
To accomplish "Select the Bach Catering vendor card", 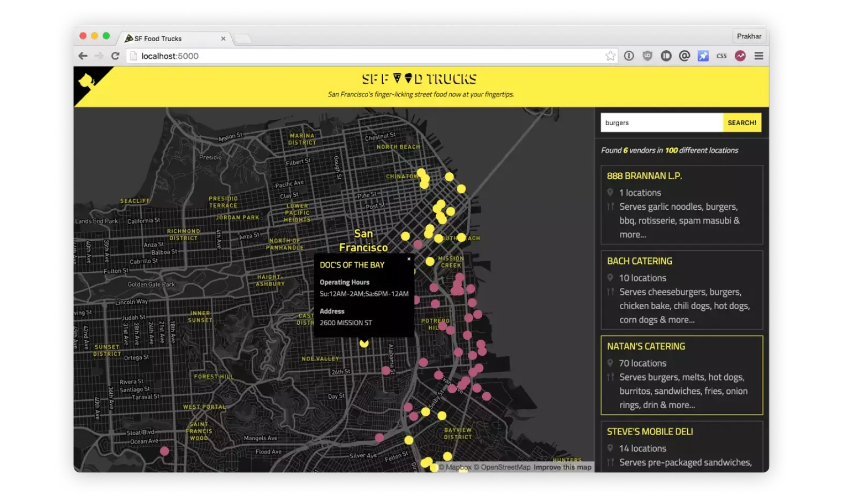I will (681, 290).
